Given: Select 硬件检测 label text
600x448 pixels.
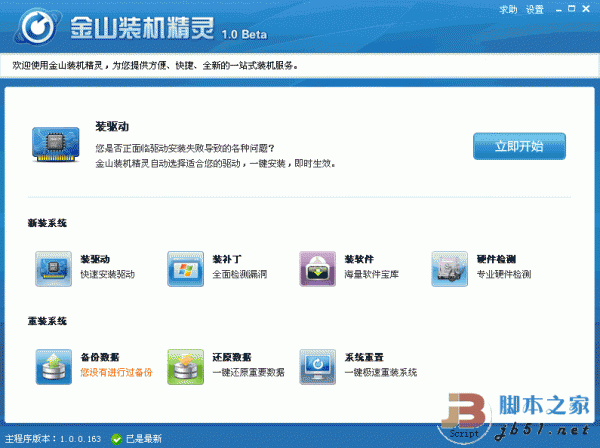Looking at the screenshot, I should 496,259.
